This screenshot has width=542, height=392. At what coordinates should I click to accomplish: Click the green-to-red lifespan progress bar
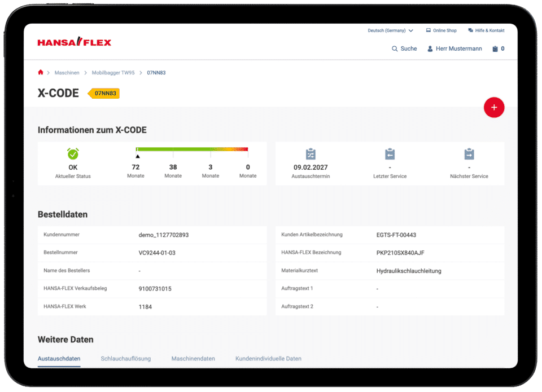pos(192,149)
